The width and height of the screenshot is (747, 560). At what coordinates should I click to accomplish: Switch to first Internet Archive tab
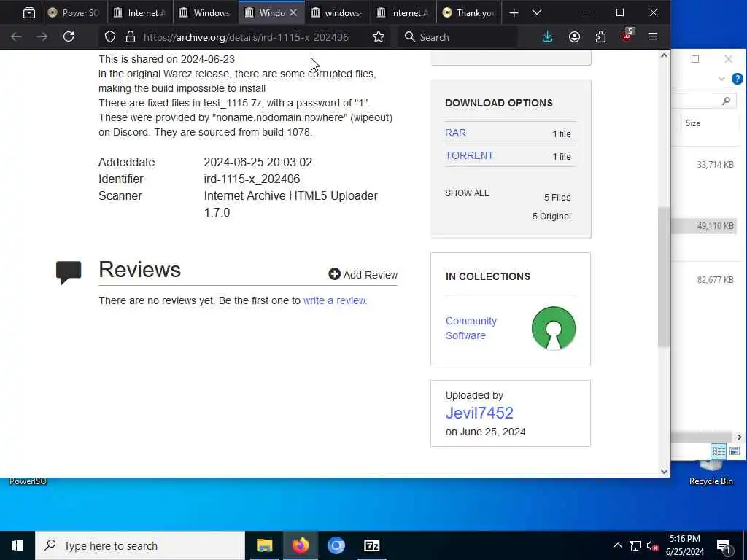[139, 13]
